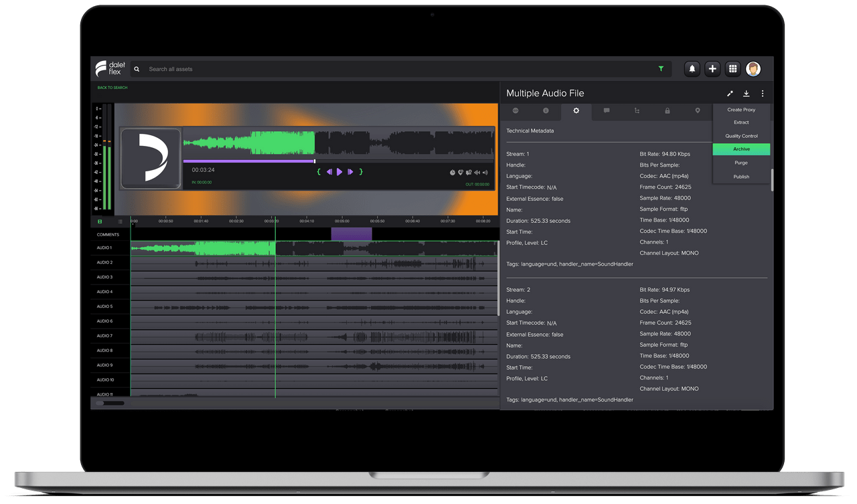Click the purple playback progress bar
857x504 pixels.
(x=248, y=161)
